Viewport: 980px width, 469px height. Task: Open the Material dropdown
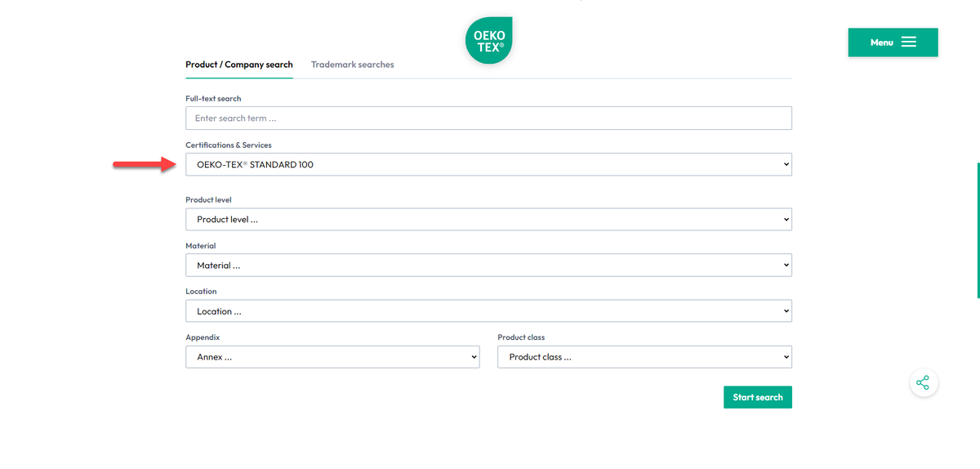[488, 265]
